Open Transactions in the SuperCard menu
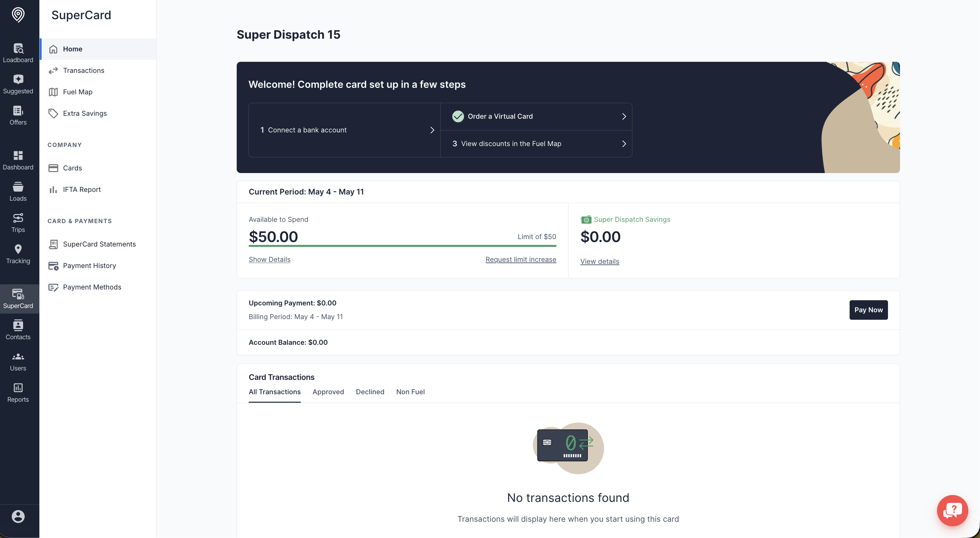Screen dimensions: 980x538 [x=98, y=70]
